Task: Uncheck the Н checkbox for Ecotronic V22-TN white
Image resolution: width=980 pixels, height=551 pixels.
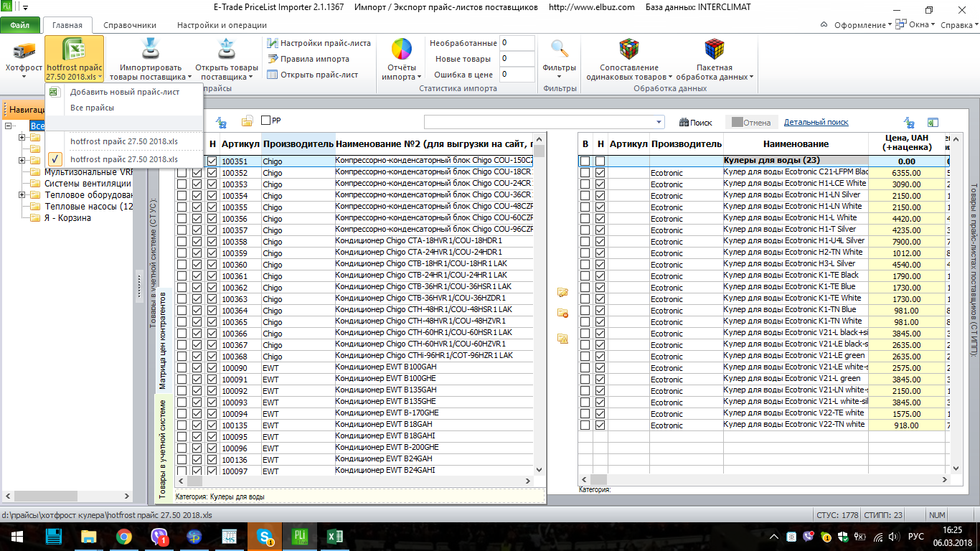Action: pyautogui.click(x=600, y=425)
